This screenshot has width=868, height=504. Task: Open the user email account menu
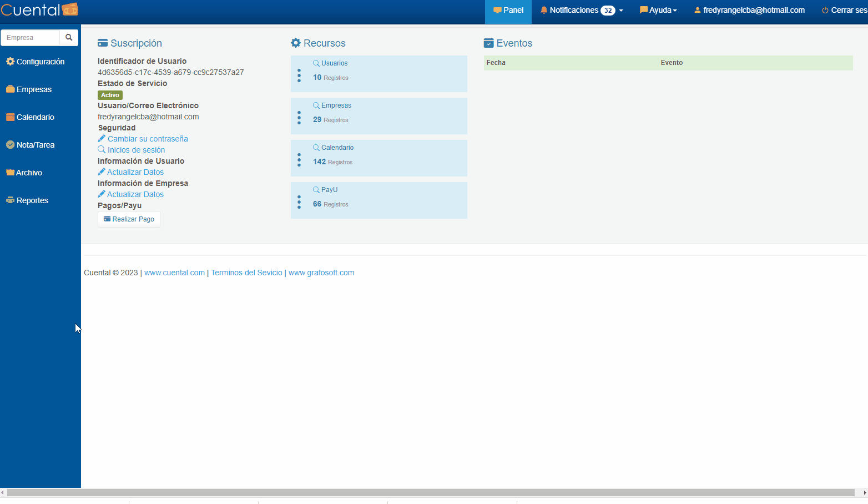[749, 11]
